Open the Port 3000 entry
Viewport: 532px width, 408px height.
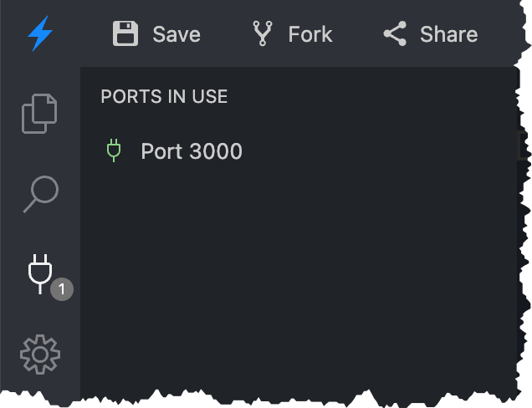tap(192, 151)
